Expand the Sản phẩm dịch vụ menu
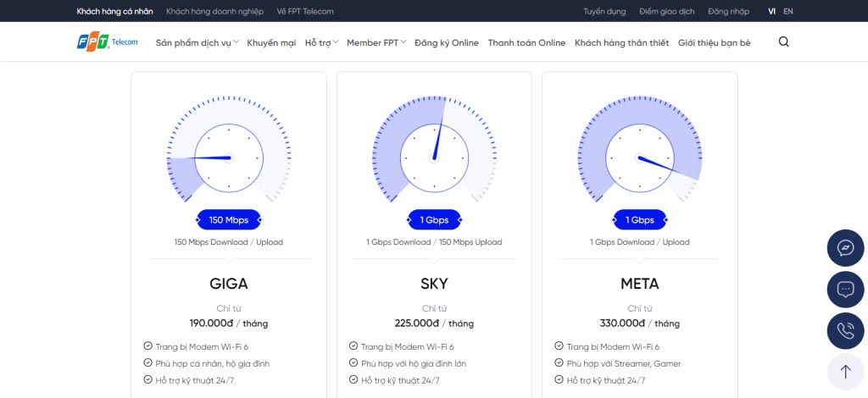 click(x=197, y=42)
